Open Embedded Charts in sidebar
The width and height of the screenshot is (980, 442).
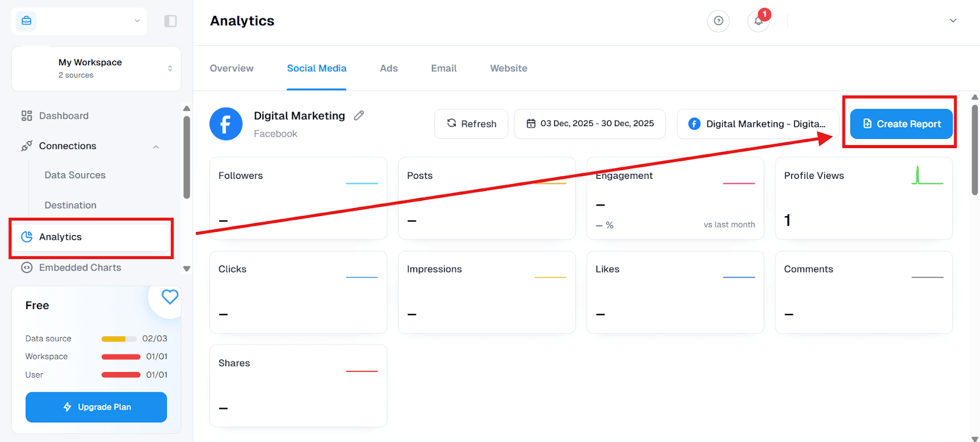tap(80, 268)
